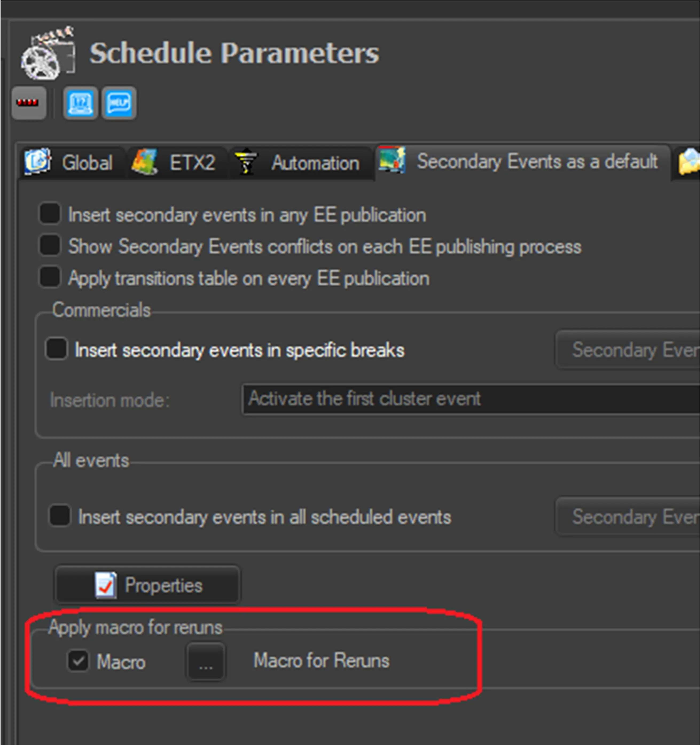The image size is (700, 745).
Task: Click the red dotted toolbar button
Action: tap(29, 103)
